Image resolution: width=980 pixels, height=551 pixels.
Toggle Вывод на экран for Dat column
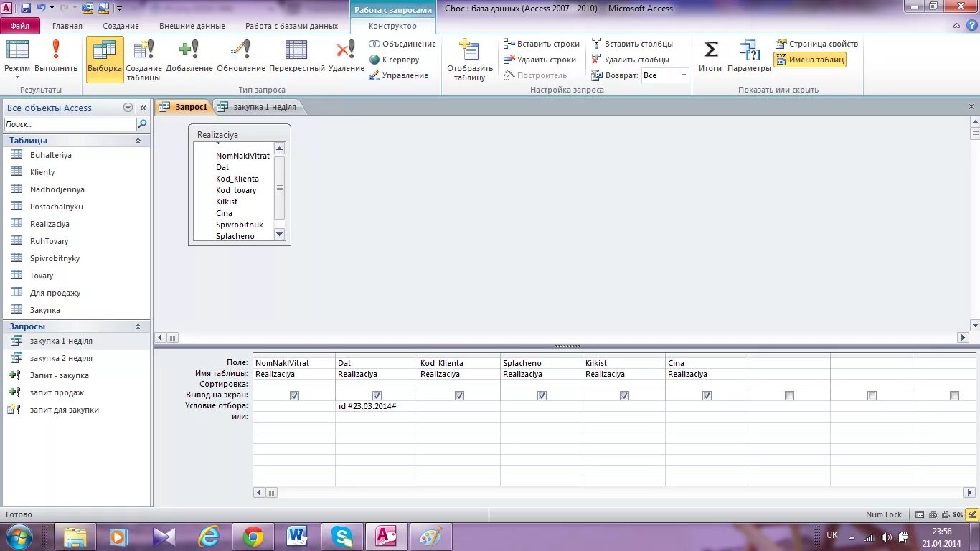pyautogui.click(x=377, y=395)
